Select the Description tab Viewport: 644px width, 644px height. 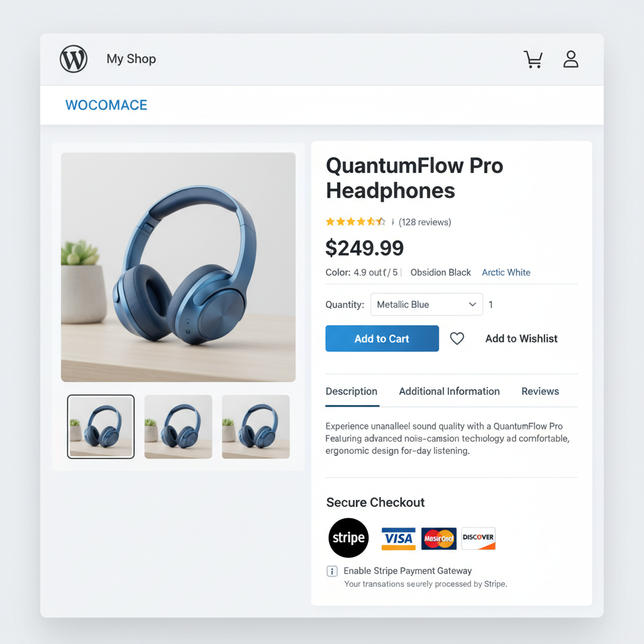coord(352,391)
